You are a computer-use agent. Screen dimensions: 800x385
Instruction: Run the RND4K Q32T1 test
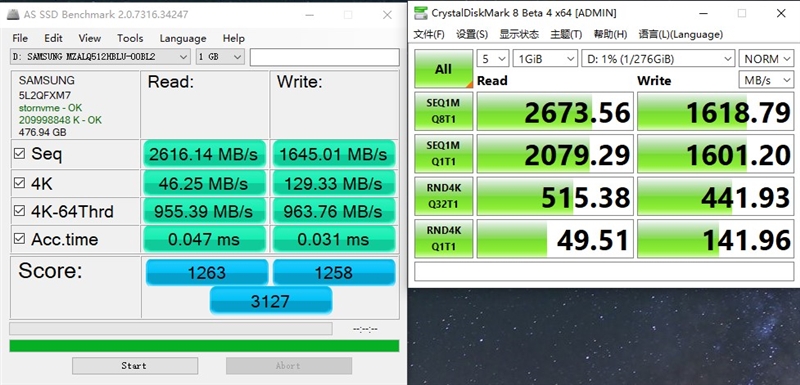point(443,196)
